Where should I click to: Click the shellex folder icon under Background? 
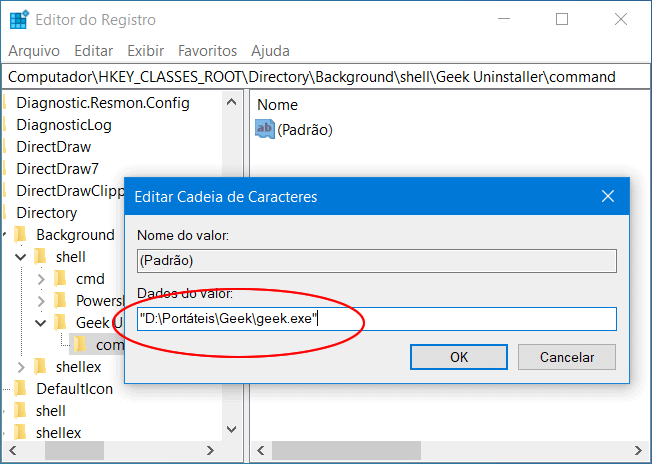[41, 367]
